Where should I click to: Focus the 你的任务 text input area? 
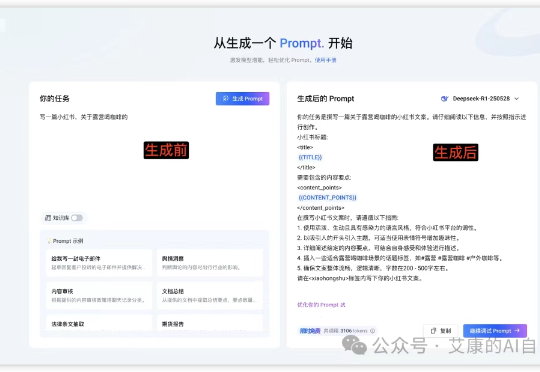(154, 158)
